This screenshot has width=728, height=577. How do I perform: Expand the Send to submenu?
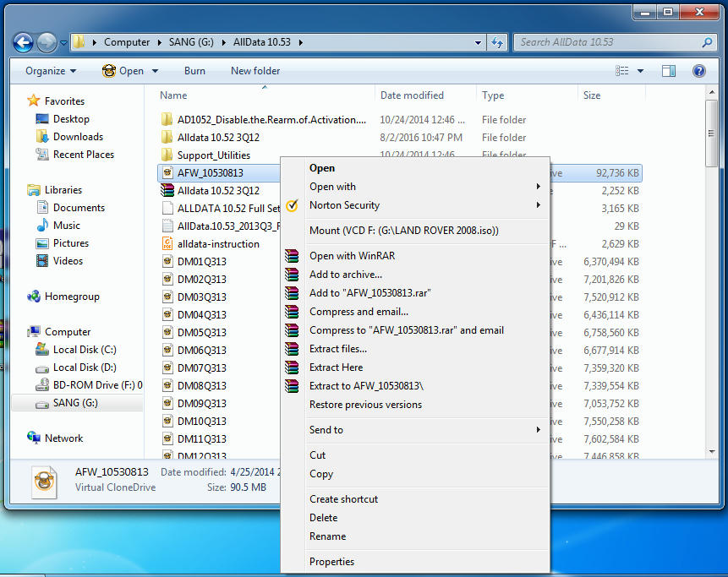click(x=538, y=430)
